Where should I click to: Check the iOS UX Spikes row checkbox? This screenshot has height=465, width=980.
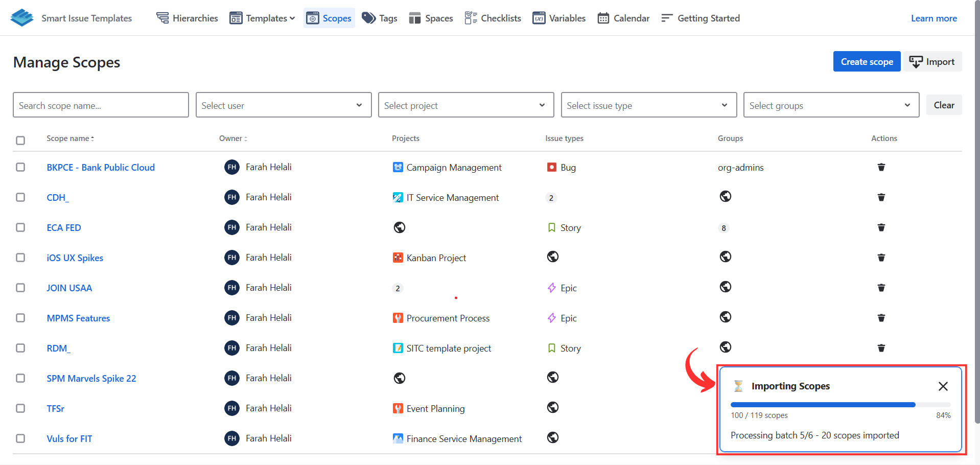pyautogui.click(x=20, y=258)
